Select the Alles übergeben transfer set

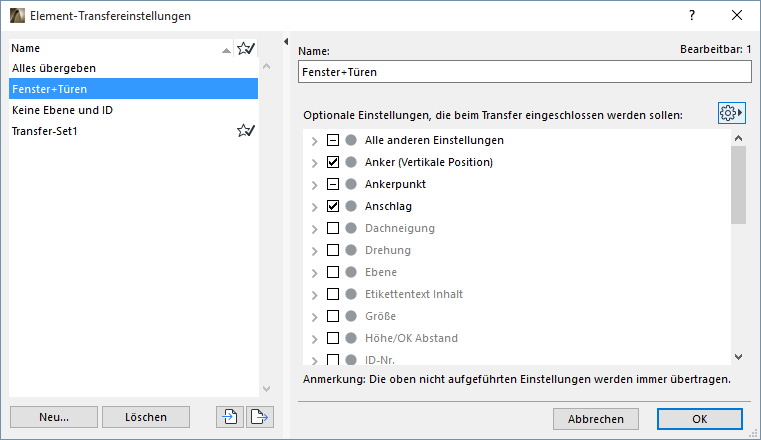pyautogui.click(x=54, y=68)
